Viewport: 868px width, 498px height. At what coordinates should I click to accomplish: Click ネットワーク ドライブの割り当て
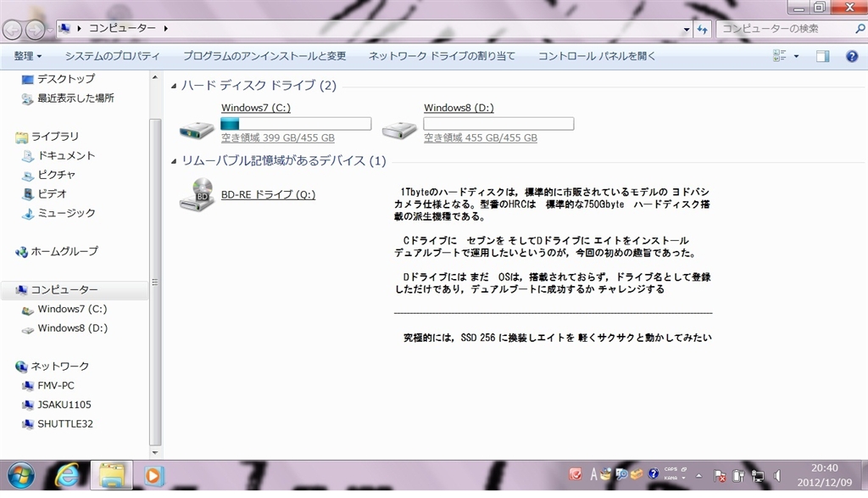click(442, 56)
